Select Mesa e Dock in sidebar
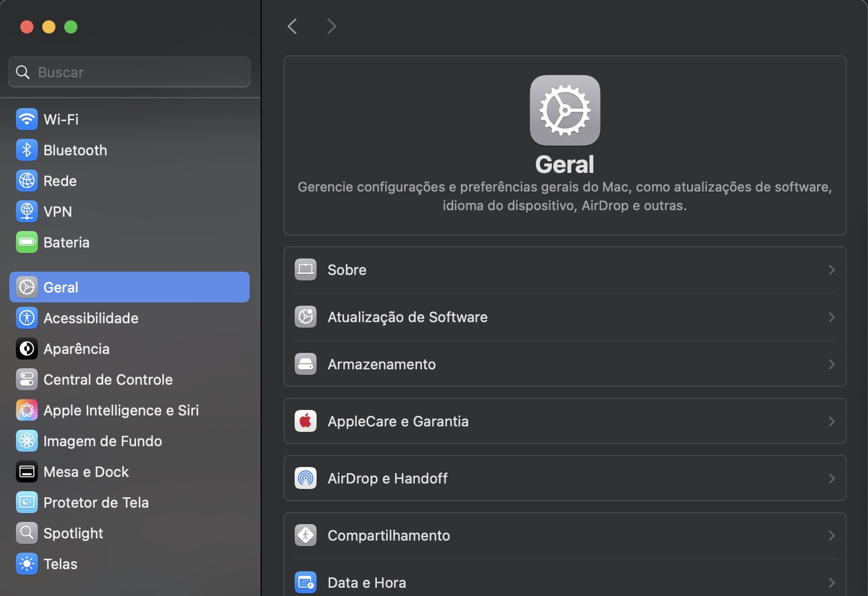 (x=129, y=471)
